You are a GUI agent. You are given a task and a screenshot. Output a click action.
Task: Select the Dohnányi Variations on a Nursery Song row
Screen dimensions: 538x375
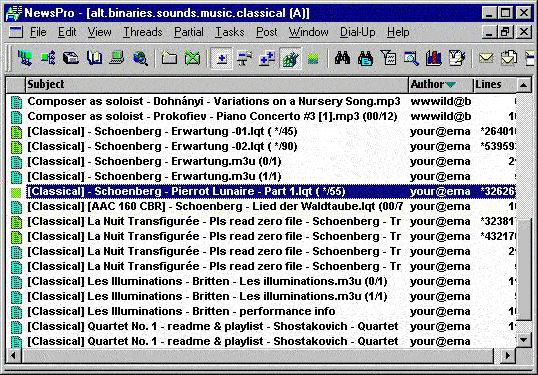[261, 102]
